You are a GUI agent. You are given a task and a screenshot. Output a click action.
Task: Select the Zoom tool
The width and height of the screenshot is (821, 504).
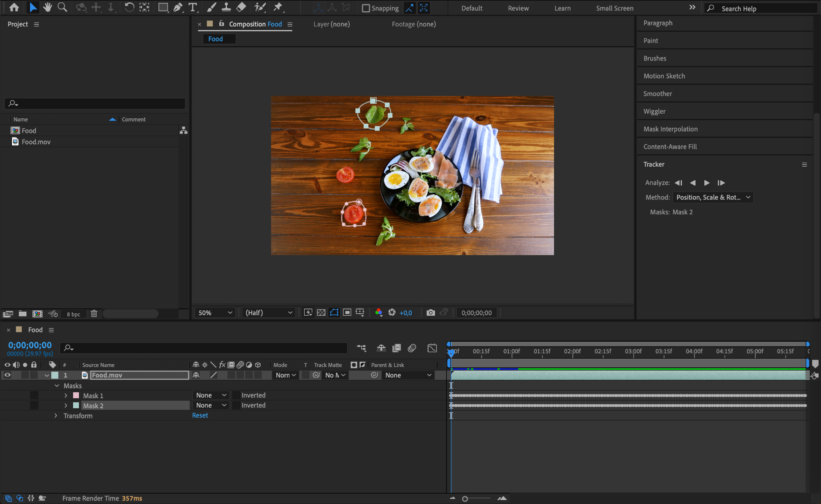pyautogui.click(x=62, y=7)
